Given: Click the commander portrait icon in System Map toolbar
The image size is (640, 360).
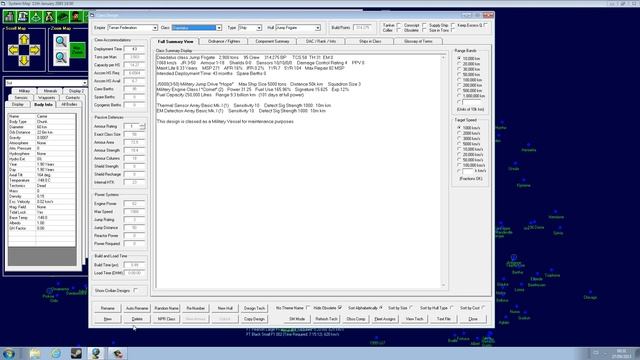Looking at the screenshot, I should 76,17.
